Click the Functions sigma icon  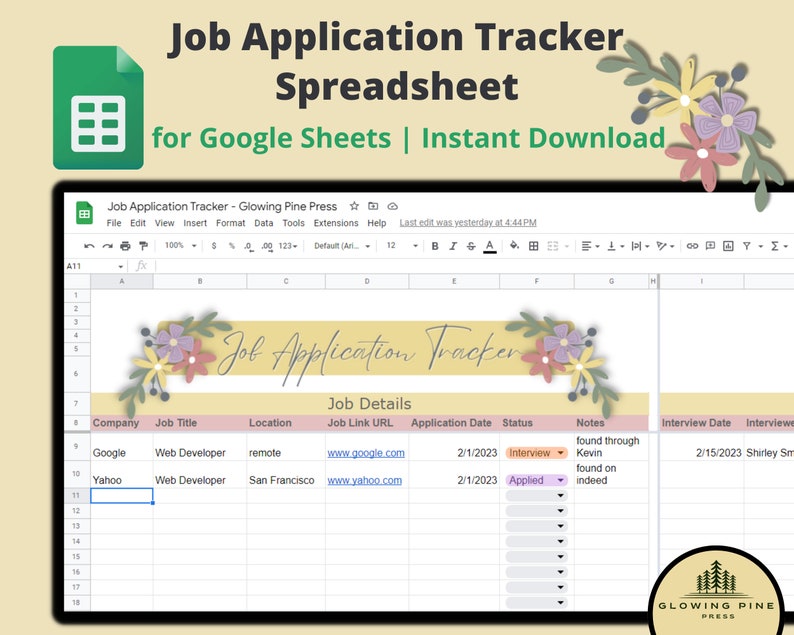pyautogui.click(x=775, y=246)
